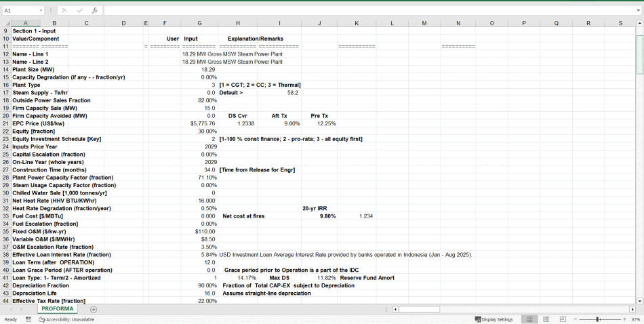This screenshot has height=324, width=644.
Task: Open Display Settings in status bar
Action: tap(494, 319)
